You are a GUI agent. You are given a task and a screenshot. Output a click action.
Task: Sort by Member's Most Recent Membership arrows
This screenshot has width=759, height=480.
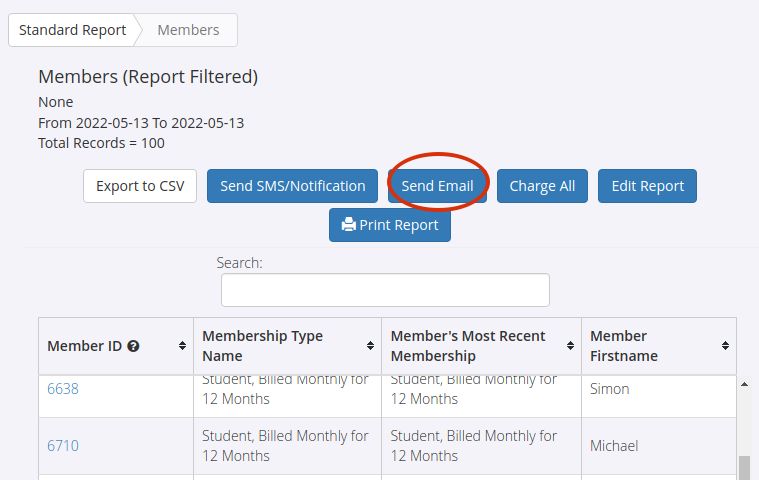[x=570, y=345]
